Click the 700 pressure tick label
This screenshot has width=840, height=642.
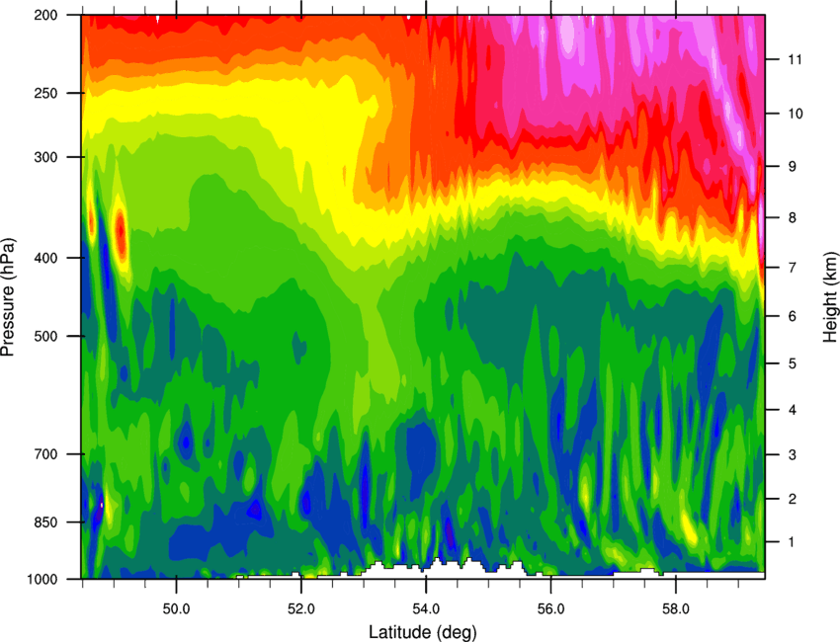tap(46, 454)
